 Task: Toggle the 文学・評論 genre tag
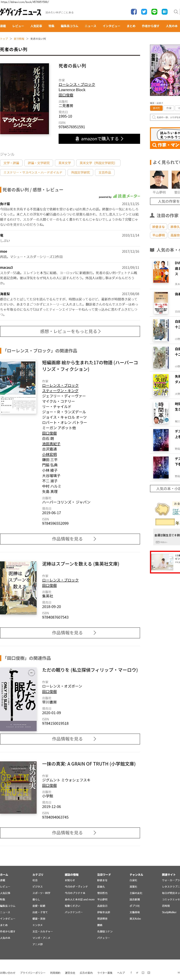click(x=11, y=163)
